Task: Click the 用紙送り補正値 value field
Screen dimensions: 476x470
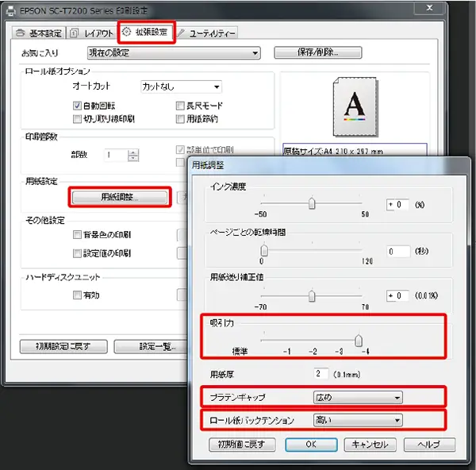Action: 397,295
